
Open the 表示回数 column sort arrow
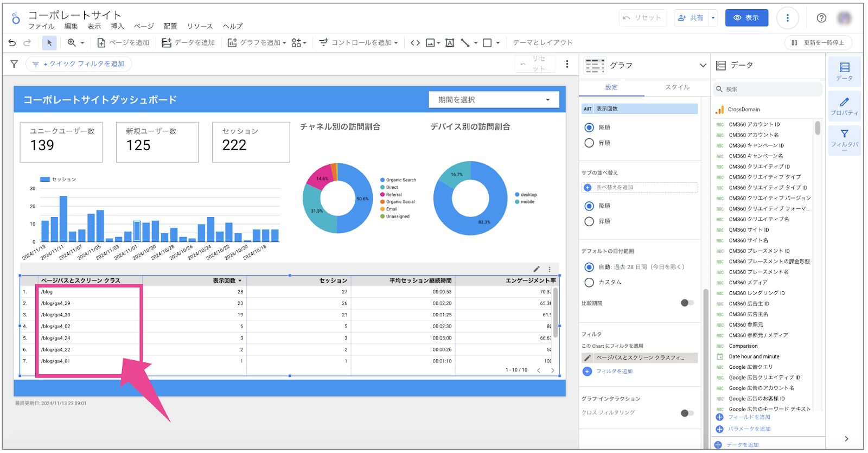click(240, 280)
